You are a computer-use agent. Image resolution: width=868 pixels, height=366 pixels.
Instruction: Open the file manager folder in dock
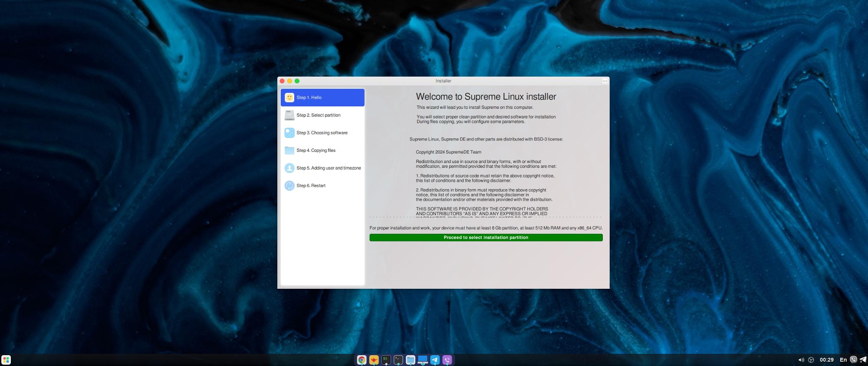[410, 359]
